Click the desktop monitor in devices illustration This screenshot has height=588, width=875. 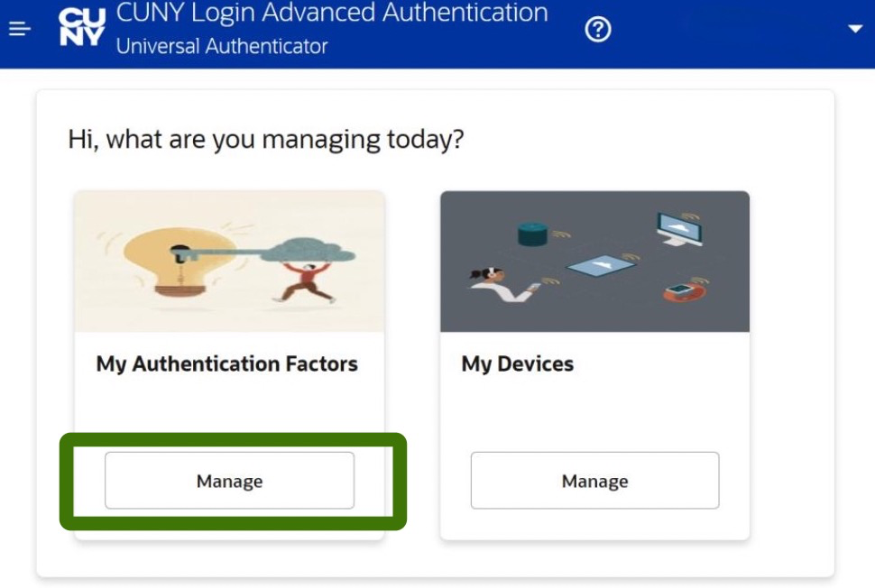pyautogui.click(x=679, y=229)
